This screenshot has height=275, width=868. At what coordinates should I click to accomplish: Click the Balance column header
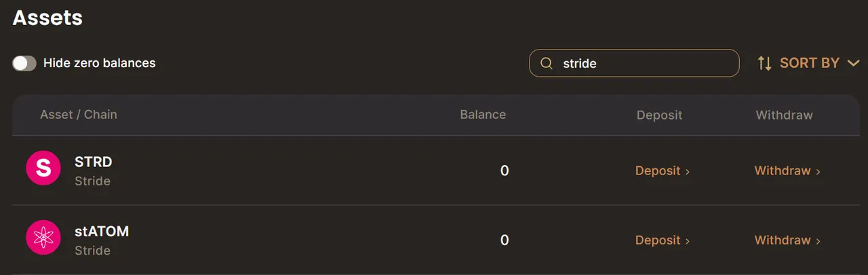click(x=483, y=115)
